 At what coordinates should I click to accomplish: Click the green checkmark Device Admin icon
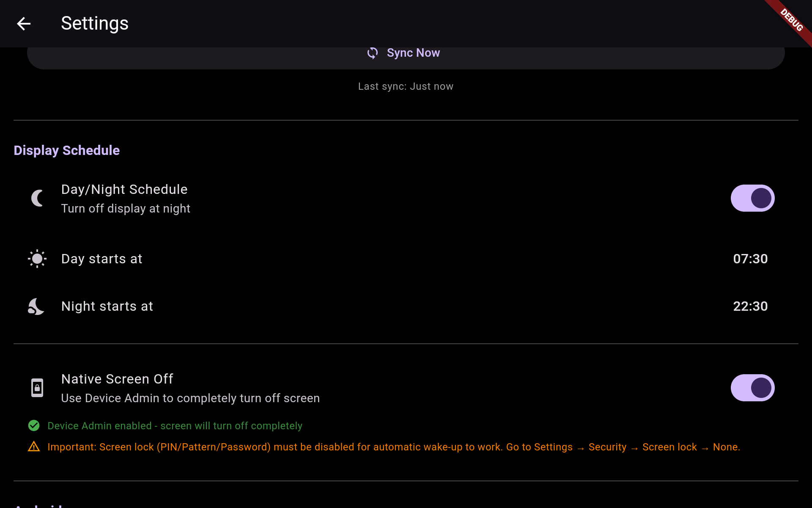[x=34, y=425]
